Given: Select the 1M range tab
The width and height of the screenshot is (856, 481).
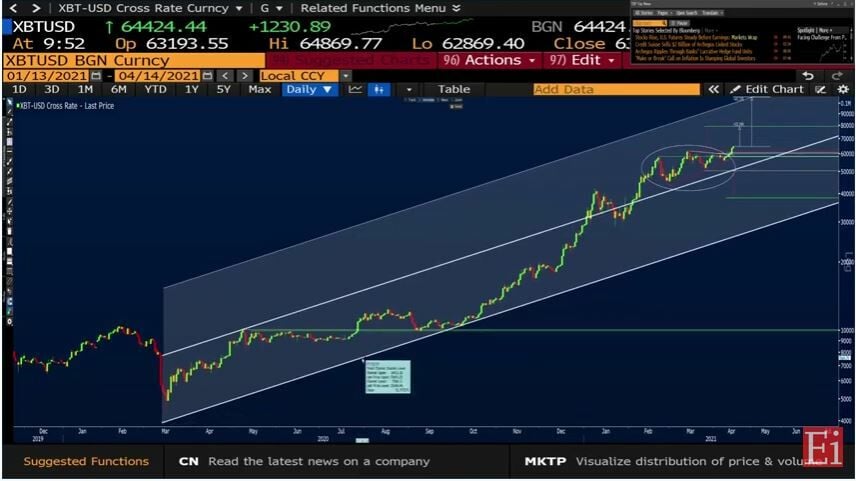Looking at the screenshot, I should (x=85, y=90).
